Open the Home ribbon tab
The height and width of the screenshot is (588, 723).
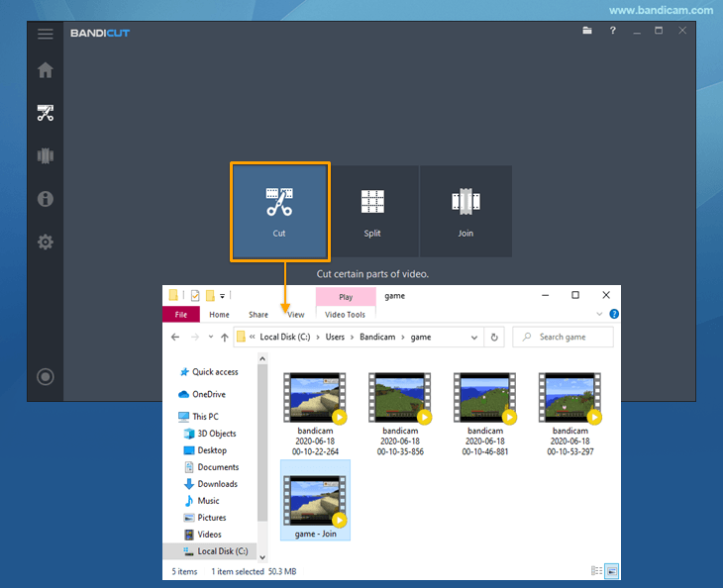coord(219,314)
